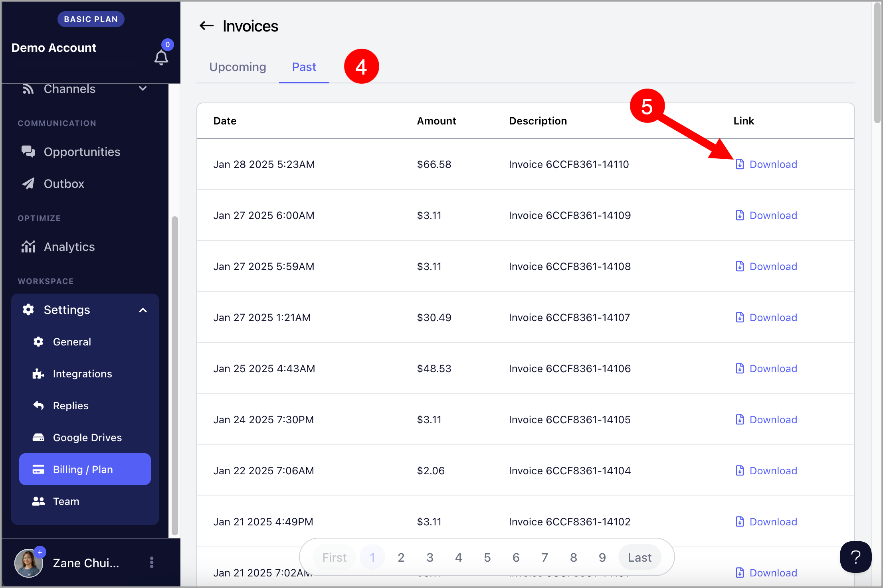Click the Billing / Plan card icon
Image resolution: width=883 pixels, height=588 pixels.
tap(38, 470)
